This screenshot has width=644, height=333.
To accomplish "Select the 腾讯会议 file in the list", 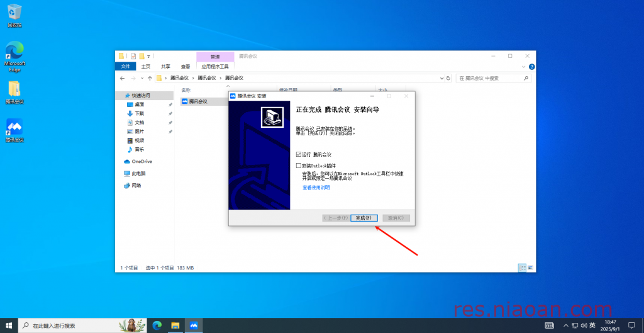I will [198, 101].
